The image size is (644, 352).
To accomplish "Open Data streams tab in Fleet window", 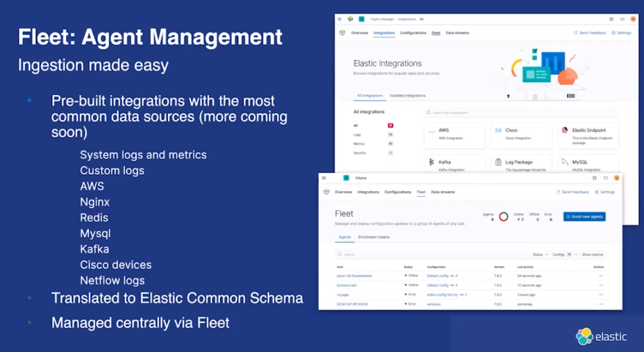I will click(x=443, y=192).
